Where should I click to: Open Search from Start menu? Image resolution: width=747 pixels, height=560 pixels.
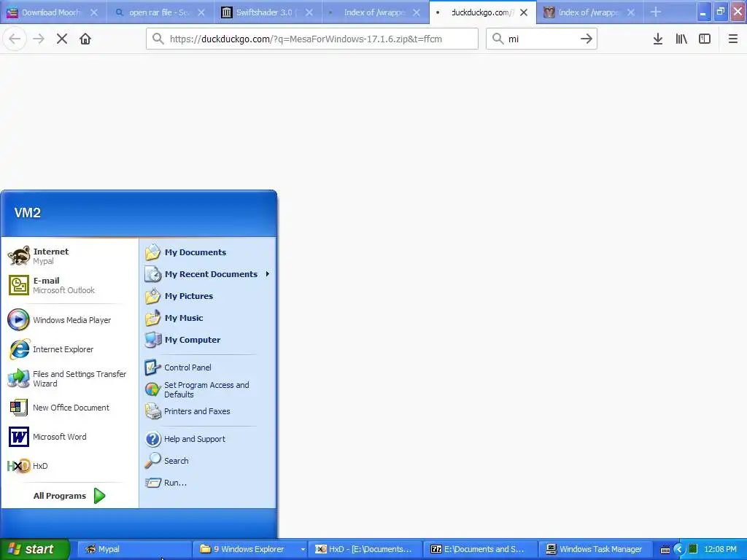tap(208, 461)
